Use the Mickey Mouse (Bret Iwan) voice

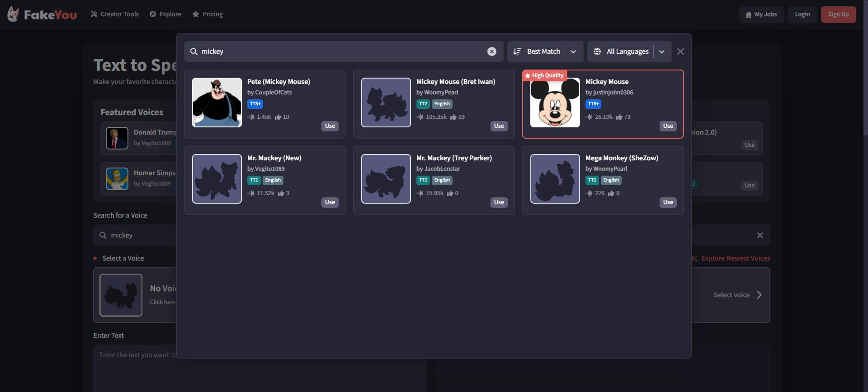tap(499, 126)
